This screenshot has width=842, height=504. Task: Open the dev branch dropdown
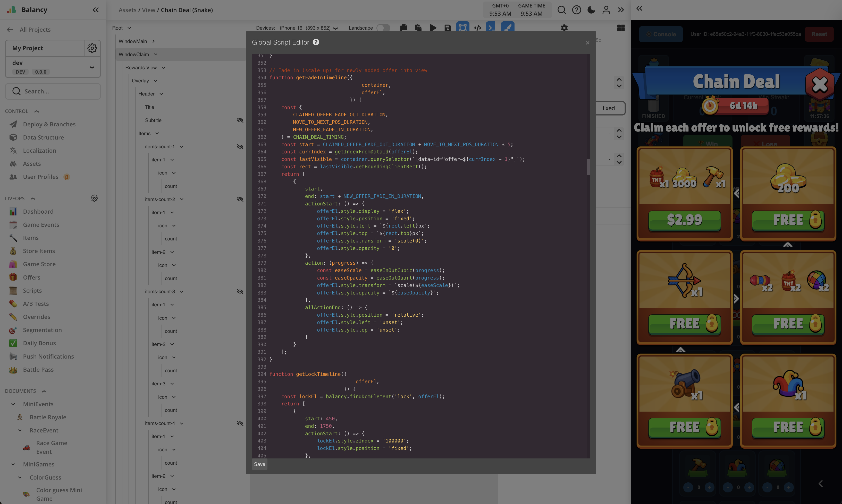pos(92,67)
